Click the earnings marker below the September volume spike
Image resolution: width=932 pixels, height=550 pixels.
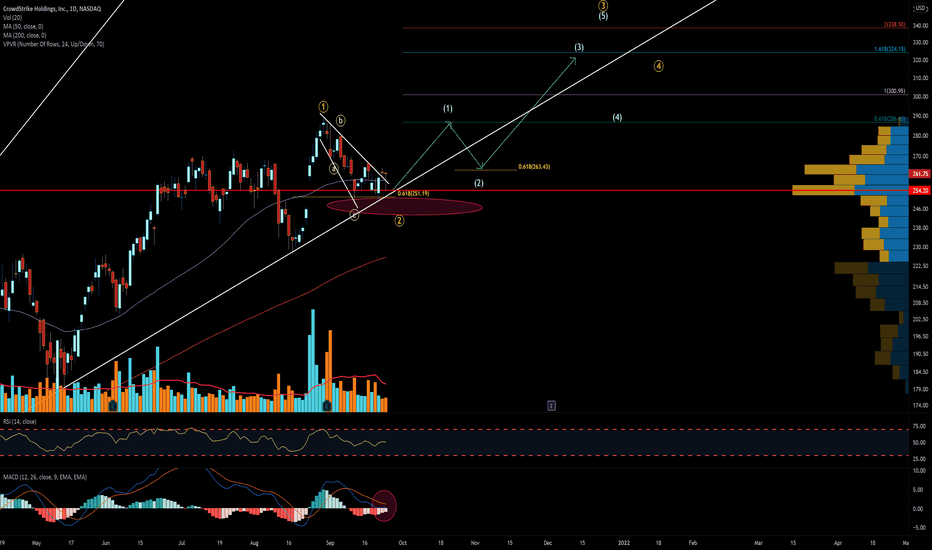(326, 406)
